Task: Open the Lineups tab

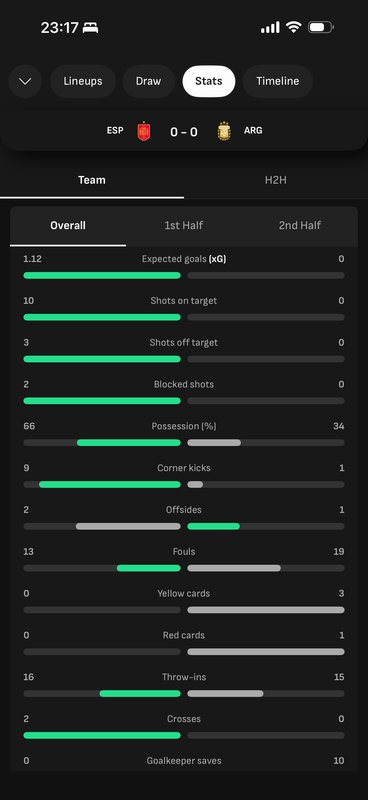Action: coord(83,81)
